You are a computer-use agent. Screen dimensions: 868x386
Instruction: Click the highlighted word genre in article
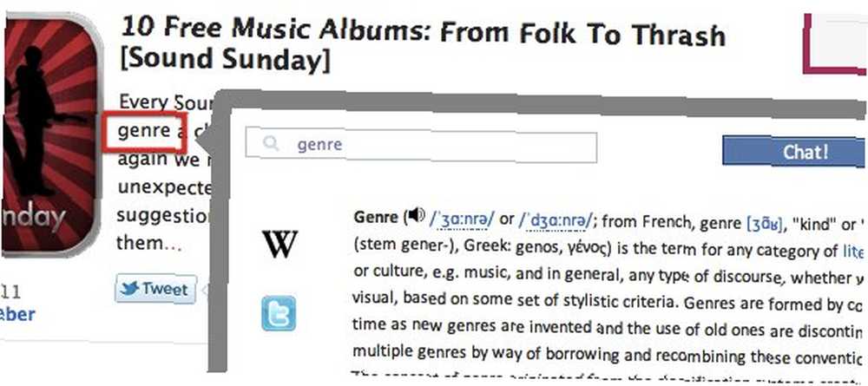tap(144, 132)
